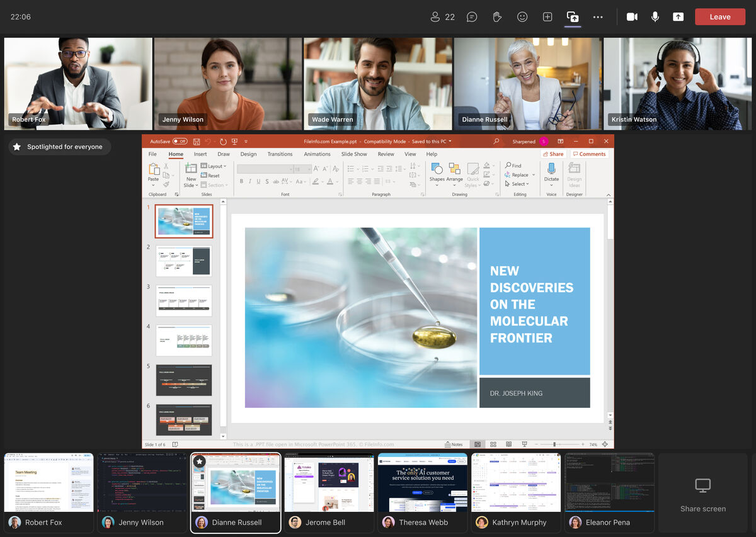756x537 pixels.
Task: Toggle the camera on or off
Action: (x=632, y=17)
